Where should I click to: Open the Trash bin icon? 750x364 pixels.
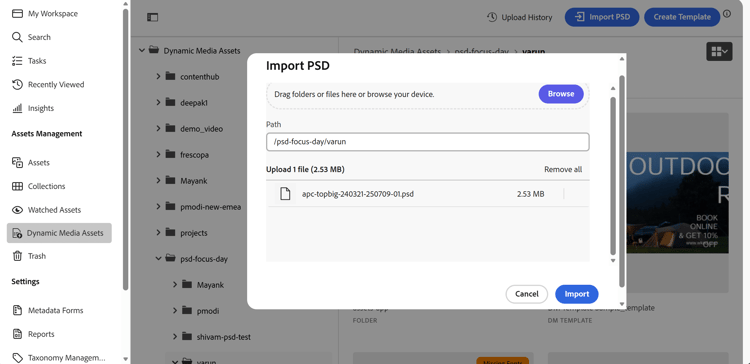coord(17,256)
